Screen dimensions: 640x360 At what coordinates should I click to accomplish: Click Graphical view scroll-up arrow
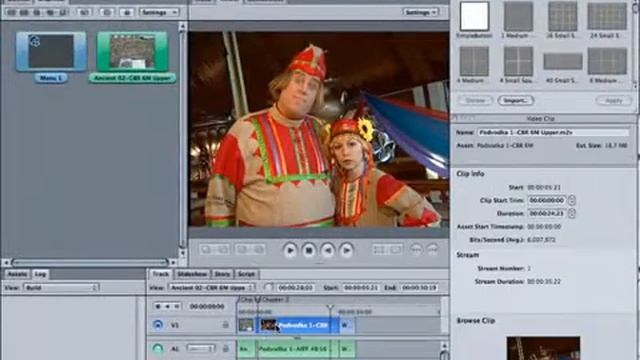point(183,27)
